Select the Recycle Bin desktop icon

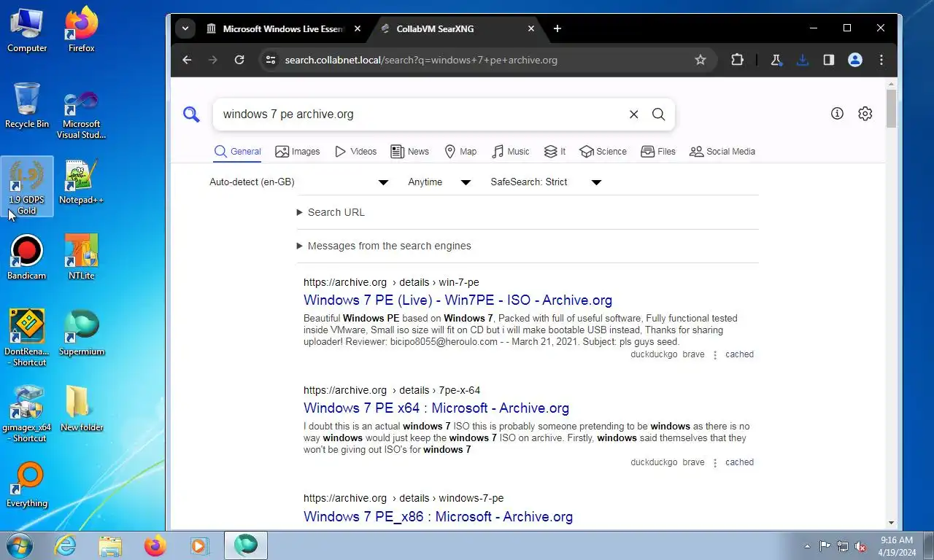point(27,106)
